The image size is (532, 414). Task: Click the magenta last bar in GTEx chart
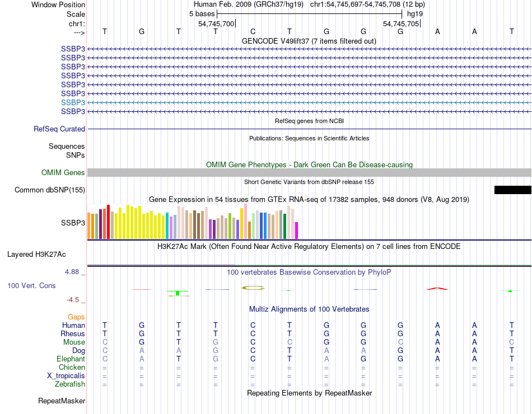point(297,230)
